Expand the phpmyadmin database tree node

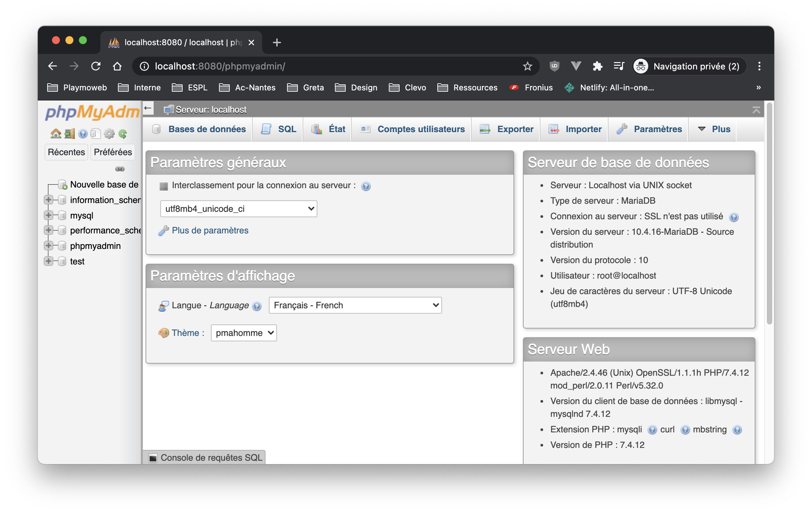pos(49,246)
